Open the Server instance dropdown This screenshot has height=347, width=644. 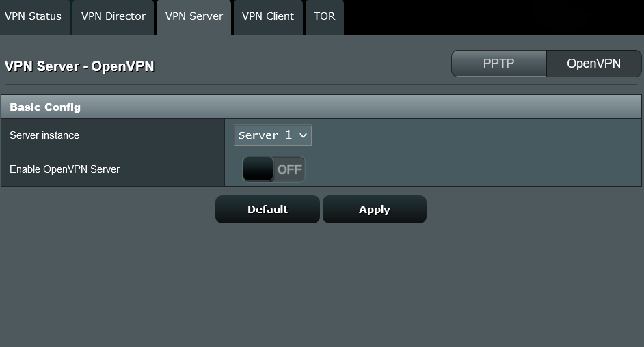pyautogui.click(x=273, y=135)
